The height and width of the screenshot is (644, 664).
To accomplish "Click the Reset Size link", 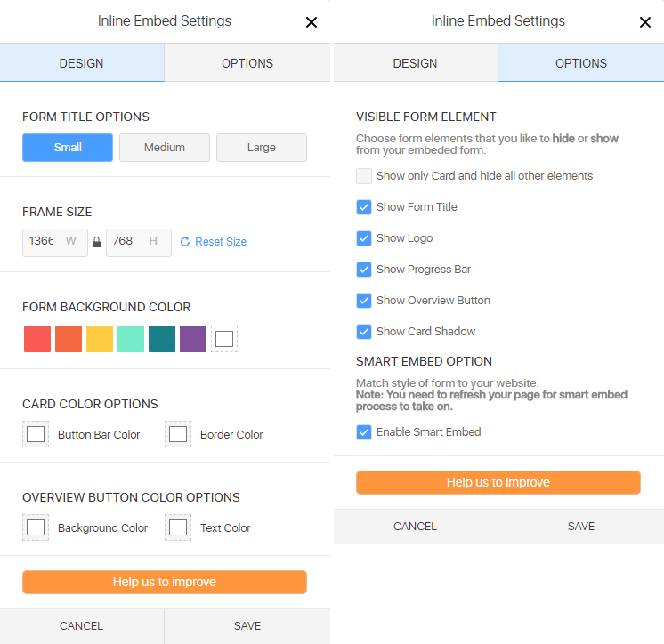I will pyautogui.click(x=214, y=242).
